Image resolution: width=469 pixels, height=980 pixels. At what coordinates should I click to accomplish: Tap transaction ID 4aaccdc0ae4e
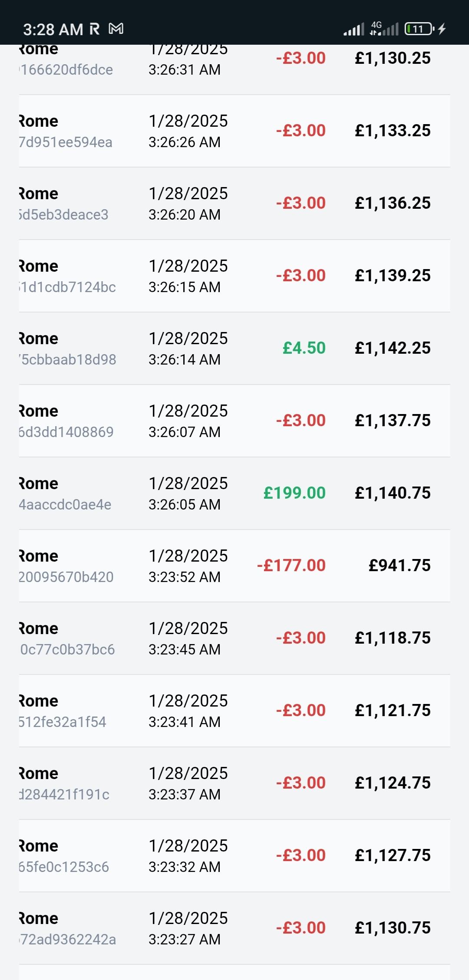(x=65, y=505)
